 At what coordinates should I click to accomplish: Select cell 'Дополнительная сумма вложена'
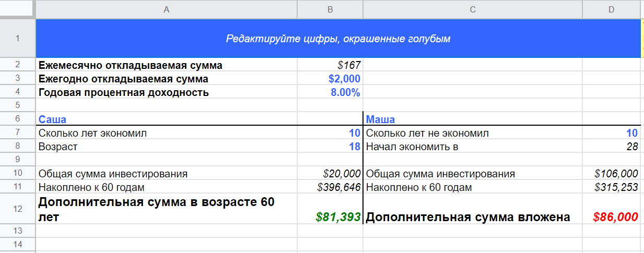coord(473,209)
